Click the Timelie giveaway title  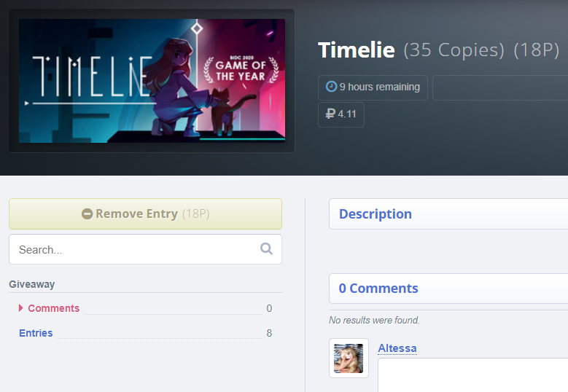356,50
